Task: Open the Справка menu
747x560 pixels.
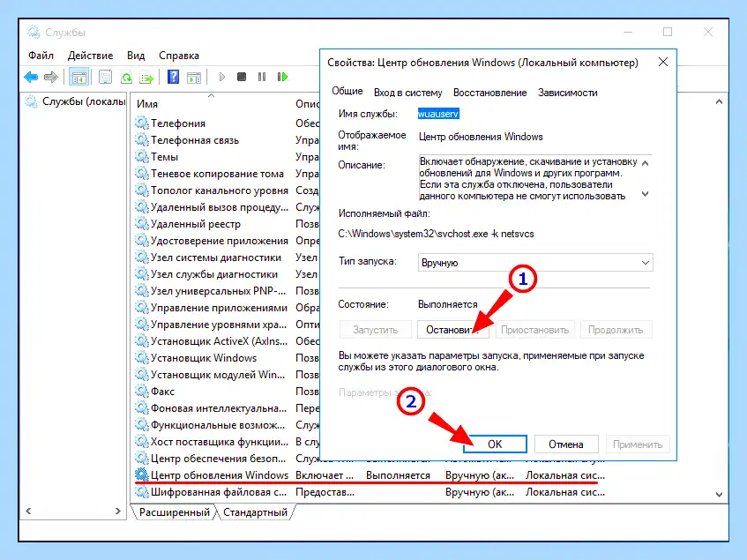Action: 179,56
